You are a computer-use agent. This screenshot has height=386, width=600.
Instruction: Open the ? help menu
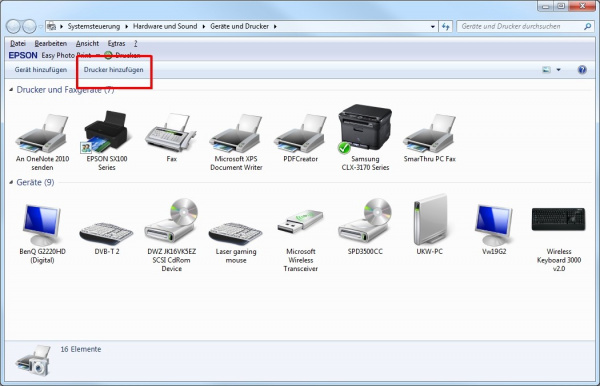click(135, 43)
